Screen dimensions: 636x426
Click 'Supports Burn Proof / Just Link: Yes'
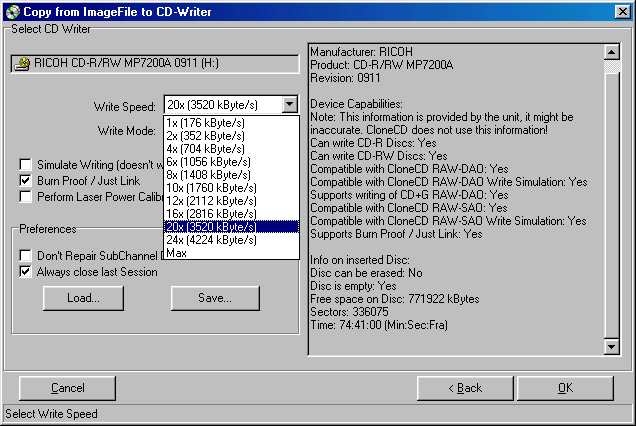396,234
